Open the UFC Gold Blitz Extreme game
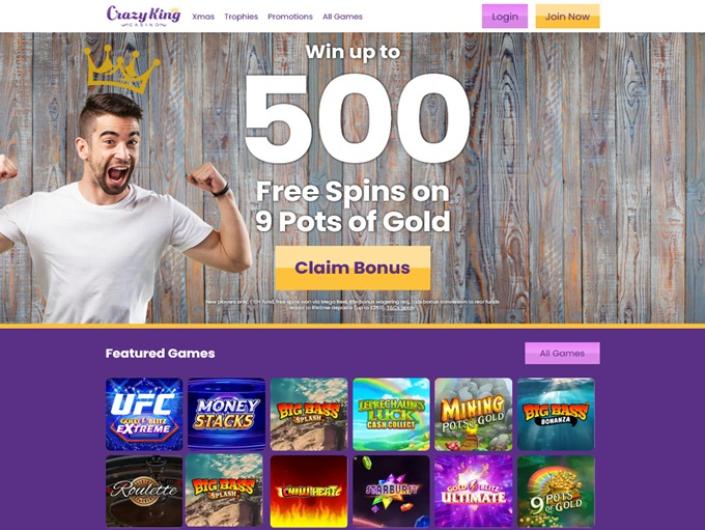This screenshot has height=530, width=705. (144, 414)
